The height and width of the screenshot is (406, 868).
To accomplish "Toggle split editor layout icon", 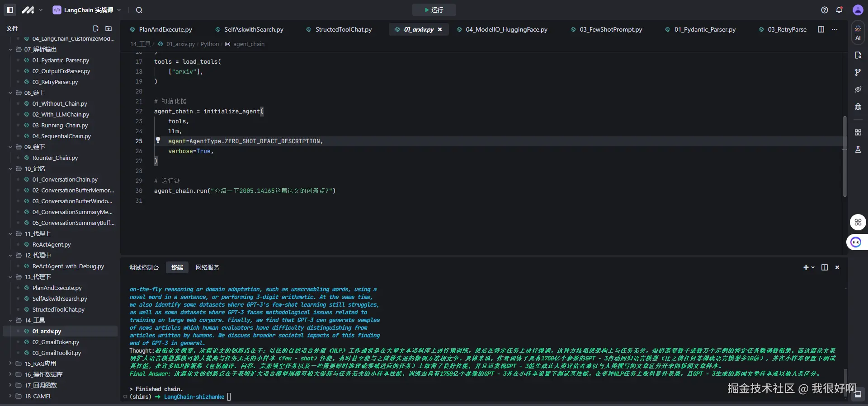I will (x=821, y=29).
